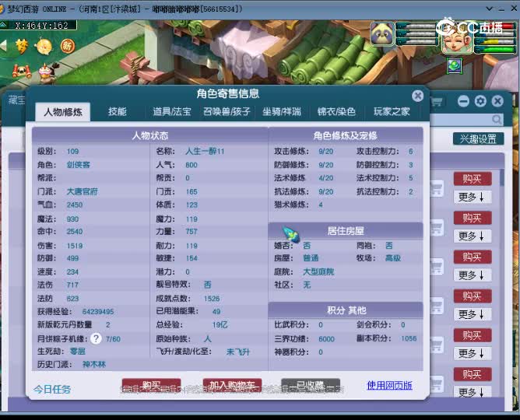Click the name value 人生一醉11
Screen dimensions: 520x420
pyautogui.click(x=205, y=152)
